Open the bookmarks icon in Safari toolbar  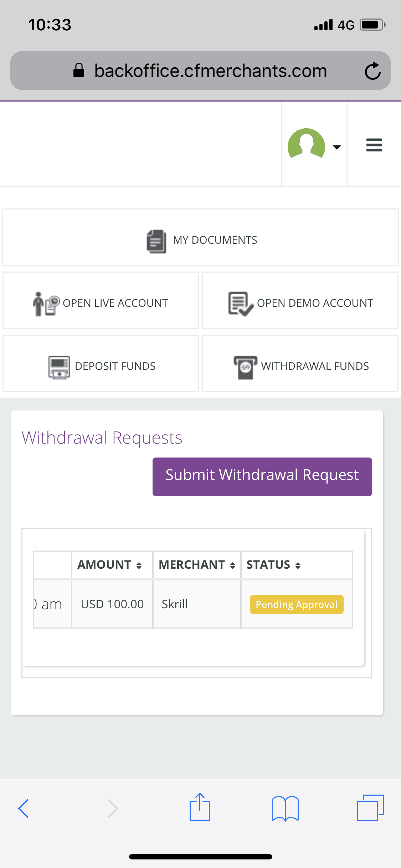285,808
